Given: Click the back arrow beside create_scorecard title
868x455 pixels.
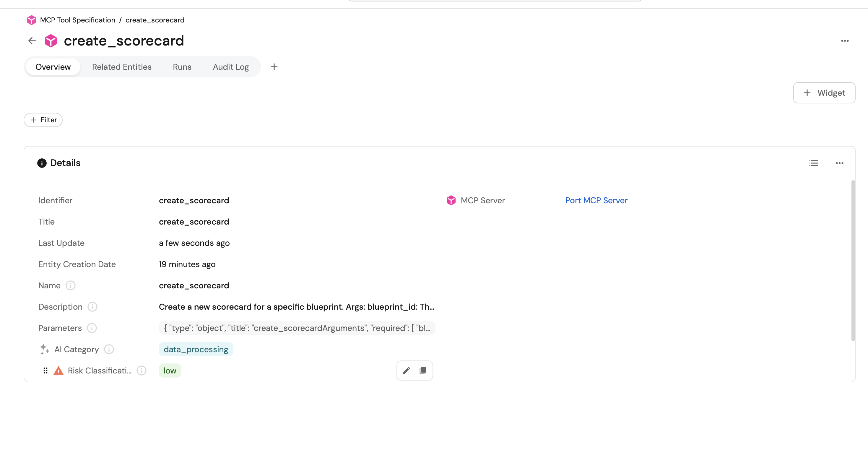Looking at the screenshot, I should [x=32, y=41].
